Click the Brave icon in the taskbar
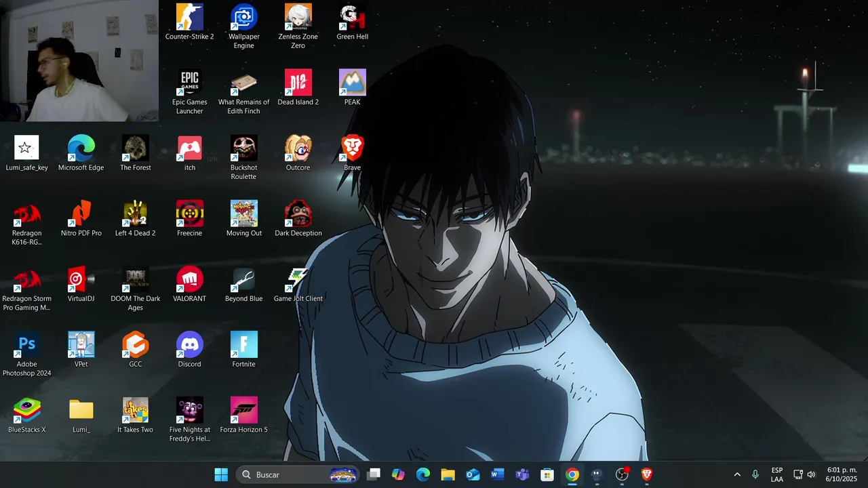 coord(647,474)
